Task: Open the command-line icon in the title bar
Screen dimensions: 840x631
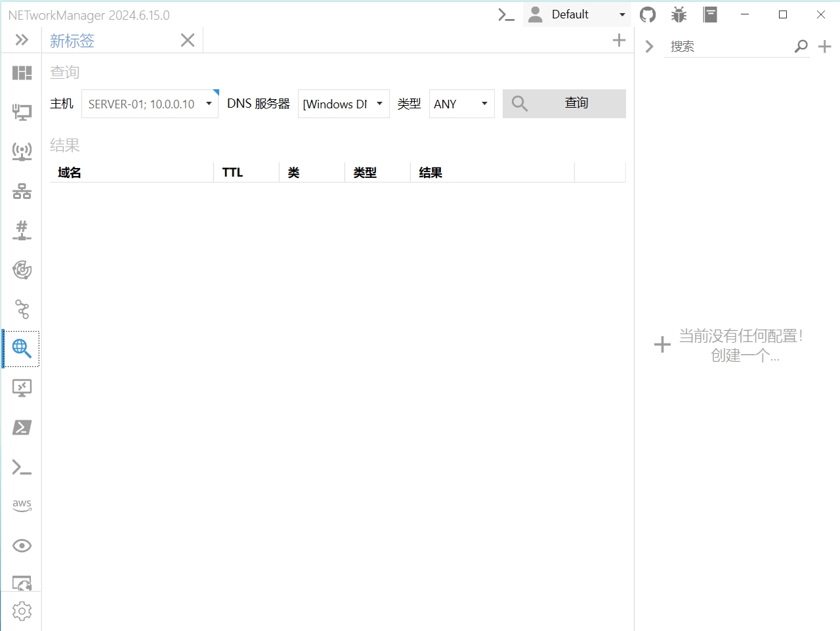Action: pos(506,14)
